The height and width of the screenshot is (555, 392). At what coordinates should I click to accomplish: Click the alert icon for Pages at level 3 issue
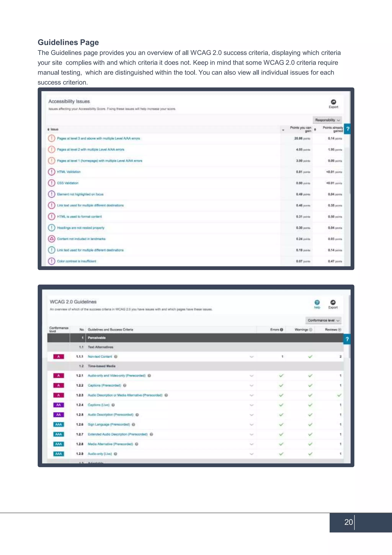51,138
